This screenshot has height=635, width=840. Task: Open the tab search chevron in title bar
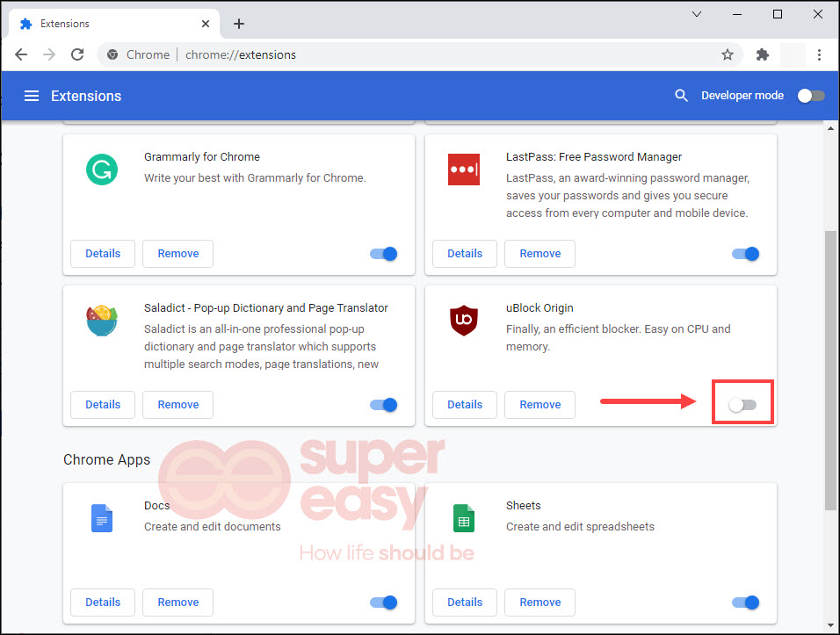[x=697, y=14]
